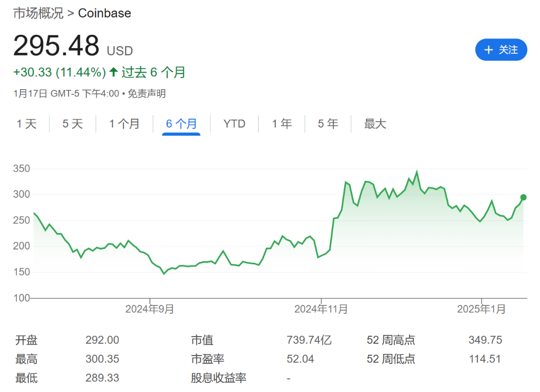Viewport: 540px width, 392px height.
Task: Click the plus icon on the follow button
Action: point(488,50)
